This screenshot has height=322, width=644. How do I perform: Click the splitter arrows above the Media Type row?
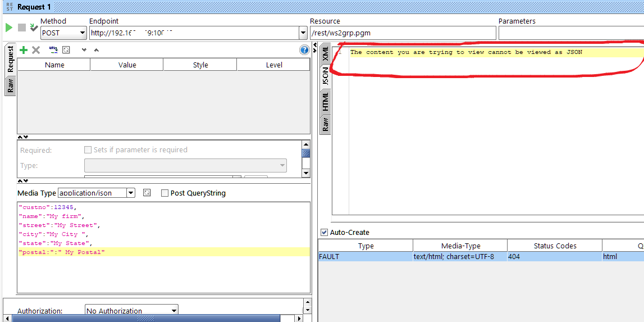pyautogui.click(x=23, y=180)
